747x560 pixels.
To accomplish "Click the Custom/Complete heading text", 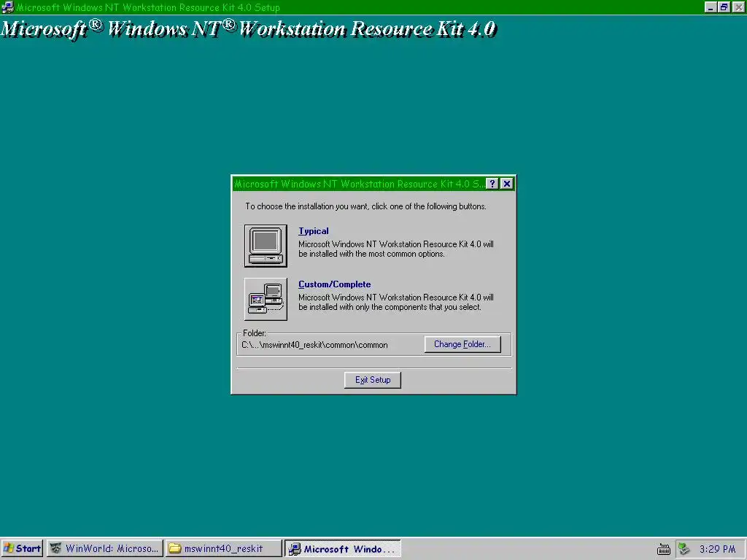I will (334, 284).
